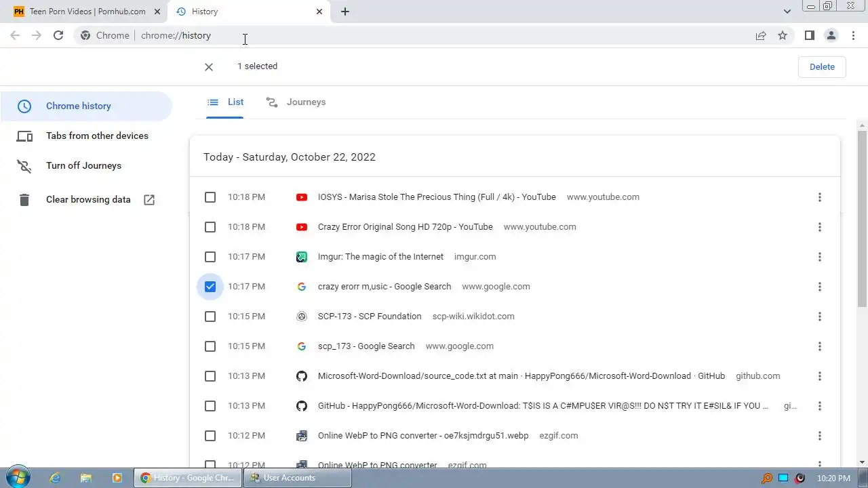Open the more actions menu for the IOSYS Marisa entry
868x488 pixels.
pos(819,197)
